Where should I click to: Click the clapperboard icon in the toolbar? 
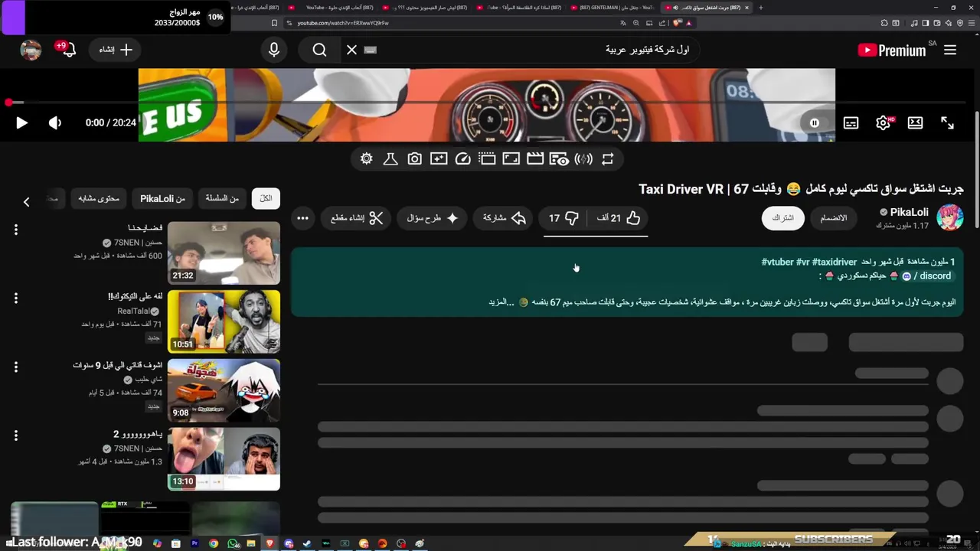[535, 158]
